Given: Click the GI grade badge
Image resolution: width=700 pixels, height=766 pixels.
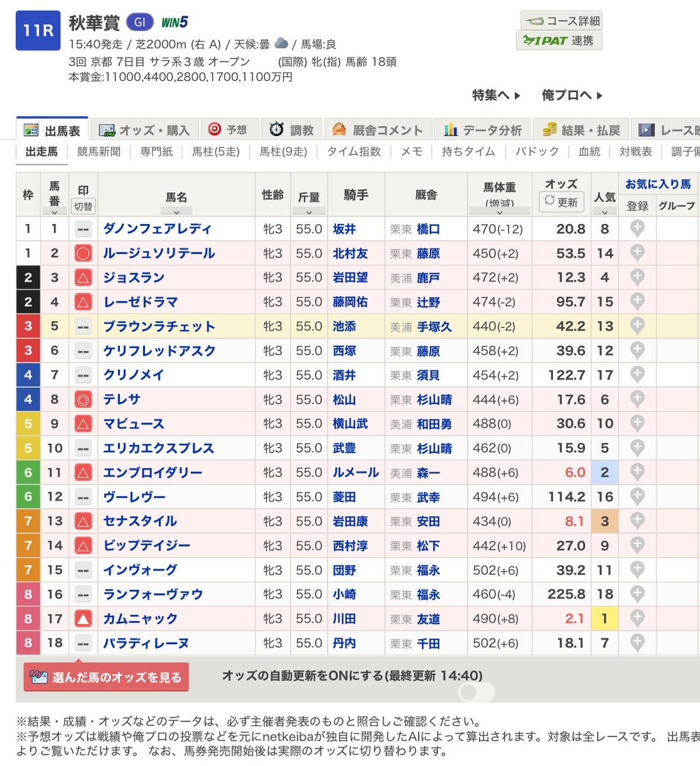Looking at the screenshot, I should (140, 22).
